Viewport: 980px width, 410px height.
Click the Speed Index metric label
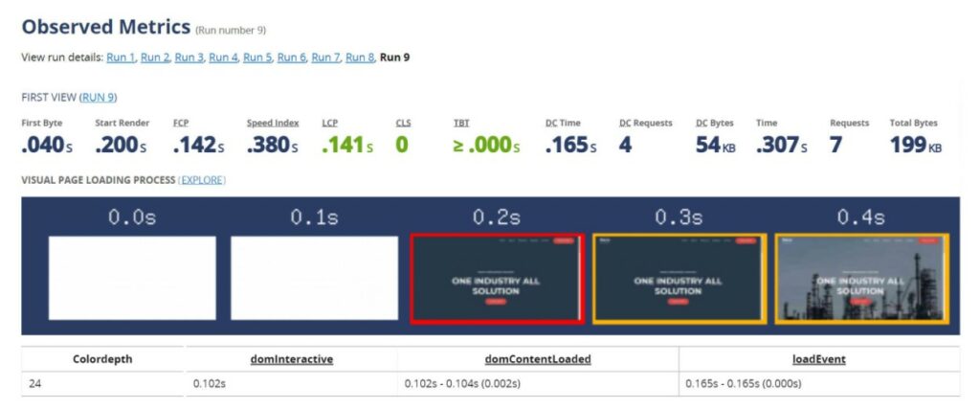[x=273, y=124]
